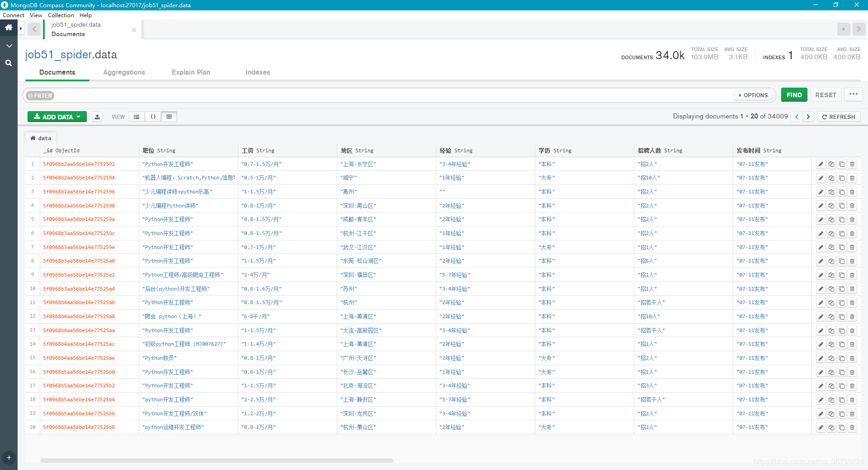Open the sidebar search icon
This screenshot has height=470, width=868.
(9, 63)
